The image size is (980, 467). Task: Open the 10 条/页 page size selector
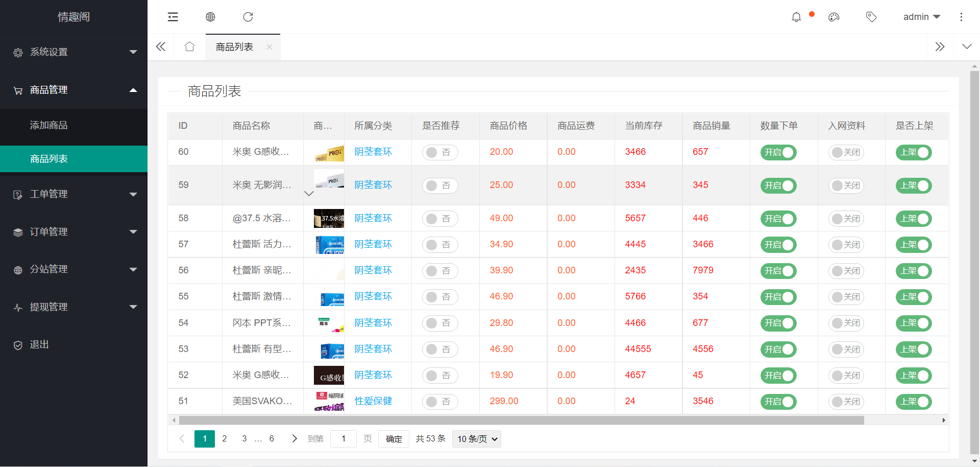(476, 439)
